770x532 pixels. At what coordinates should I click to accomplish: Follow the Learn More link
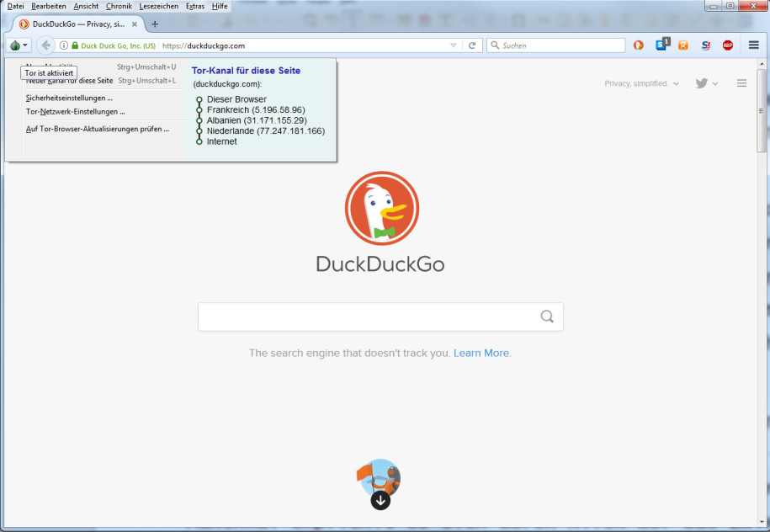coord(481,354)
